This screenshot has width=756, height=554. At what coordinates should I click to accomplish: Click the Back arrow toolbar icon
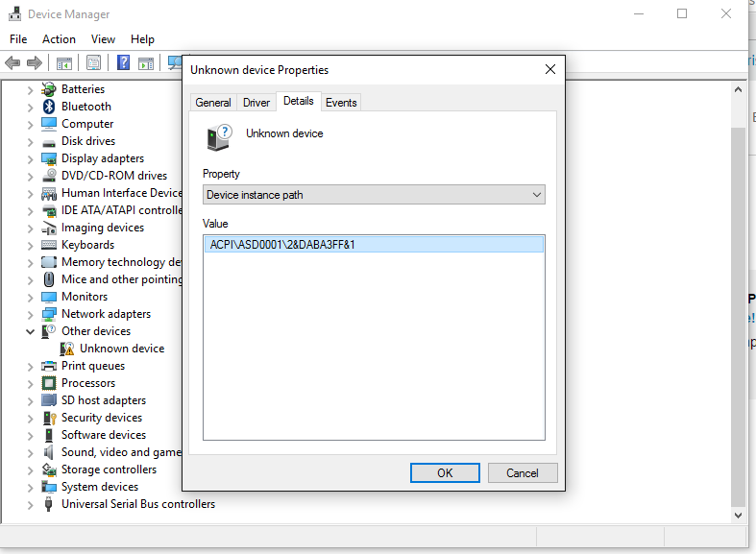[12, 62]
